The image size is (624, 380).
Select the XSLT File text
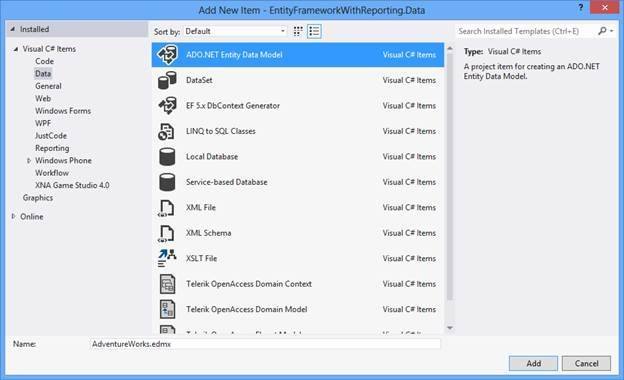[201, 258]
